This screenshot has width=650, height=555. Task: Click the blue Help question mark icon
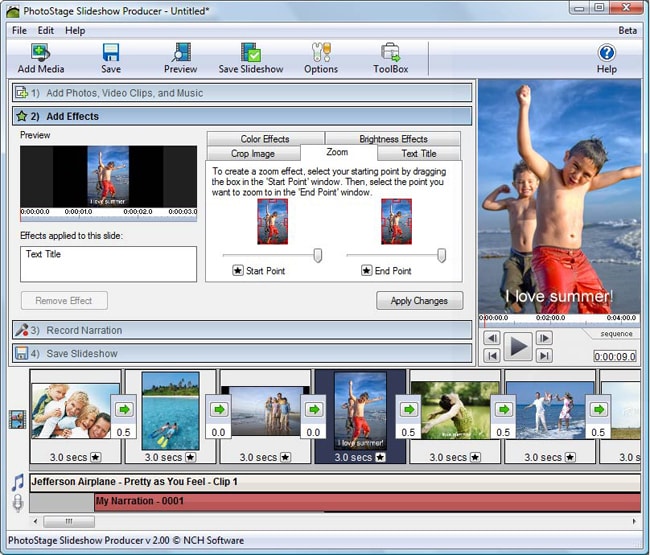pos(606,53)
